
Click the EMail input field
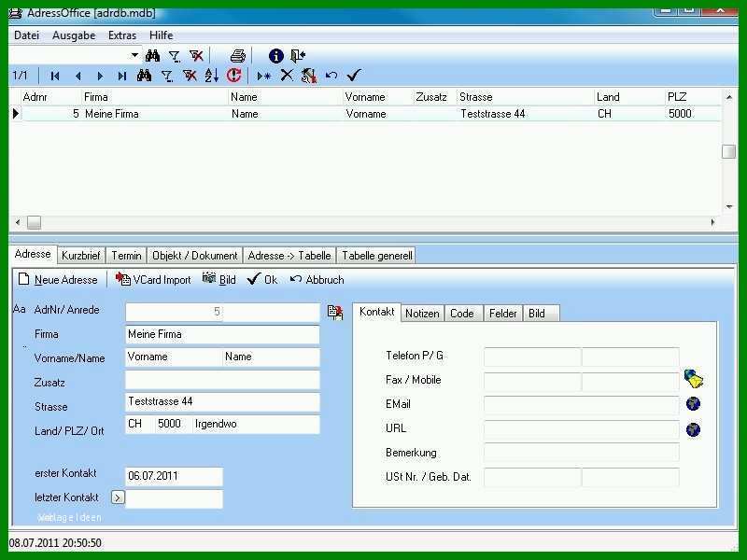click(581, 405)
